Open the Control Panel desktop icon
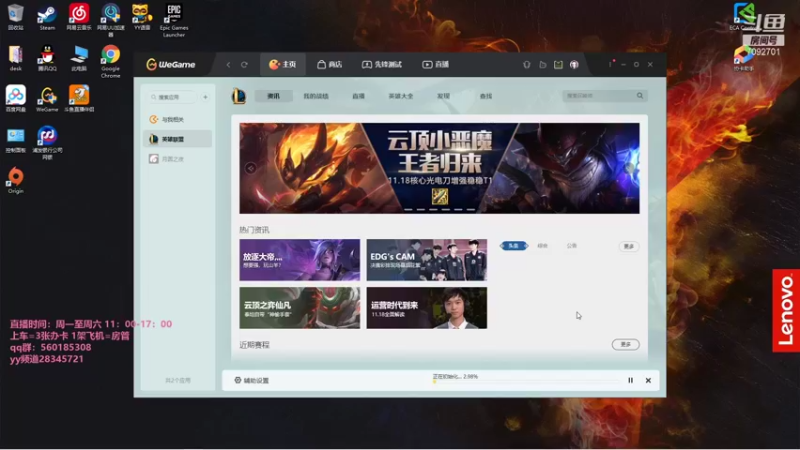 point(15,140)
